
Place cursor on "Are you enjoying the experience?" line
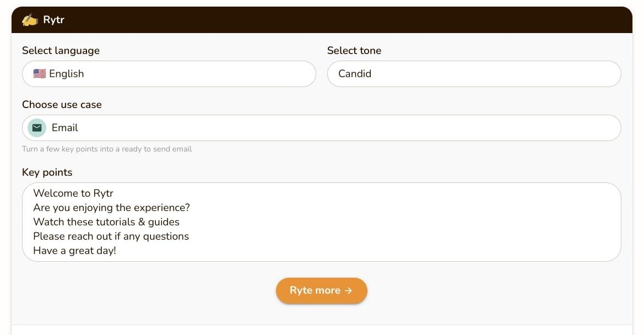111,208
